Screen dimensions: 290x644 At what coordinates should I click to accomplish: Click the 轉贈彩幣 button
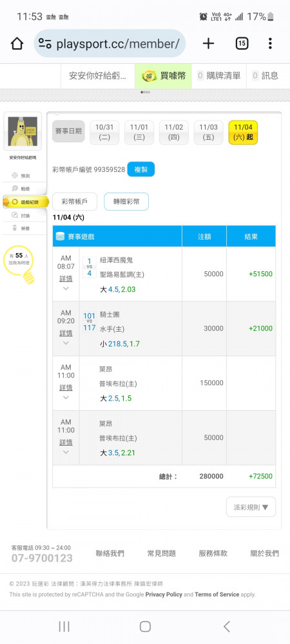pyautogui.click(x=126, y=202)
